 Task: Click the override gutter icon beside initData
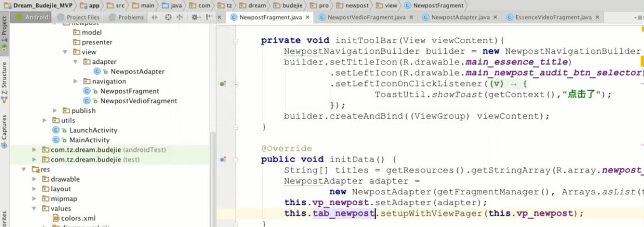pyautogui.click(x=223, y=160)
